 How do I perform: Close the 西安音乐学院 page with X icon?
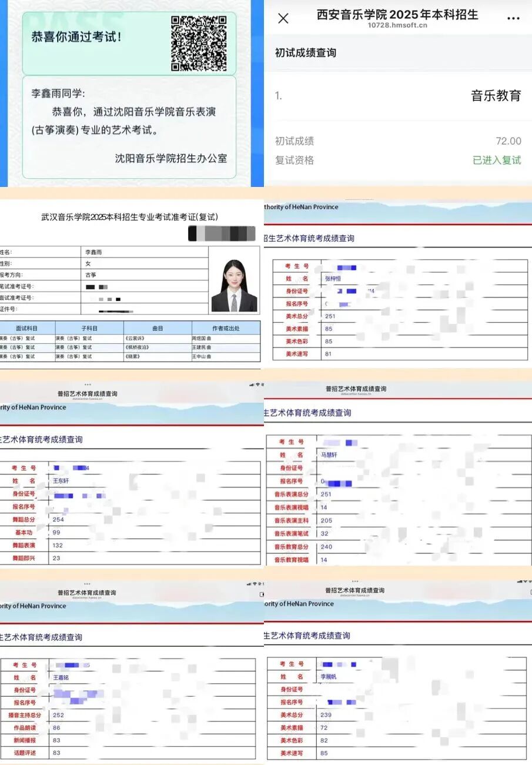(x=283, y=18)
